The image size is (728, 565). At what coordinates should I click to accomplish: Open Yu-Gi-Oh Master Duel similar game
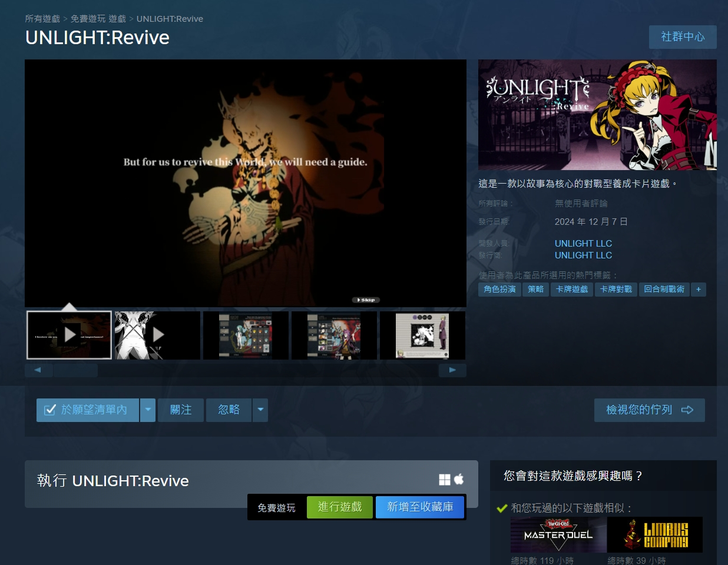click(558, 534)
